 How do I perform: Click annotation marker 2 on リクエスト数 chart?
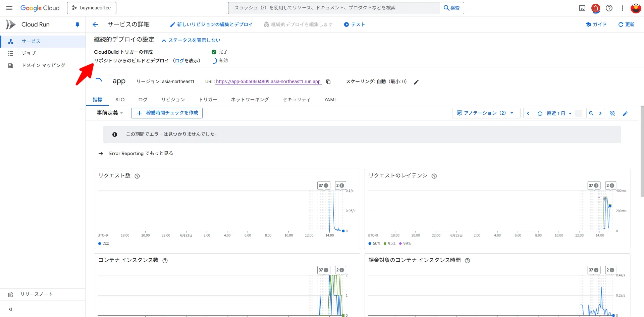click(x=340, y=186)
